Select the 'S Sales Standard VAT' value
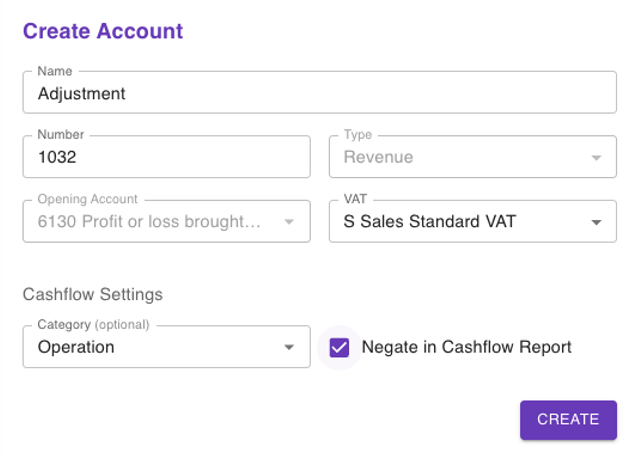 [429, 222]
